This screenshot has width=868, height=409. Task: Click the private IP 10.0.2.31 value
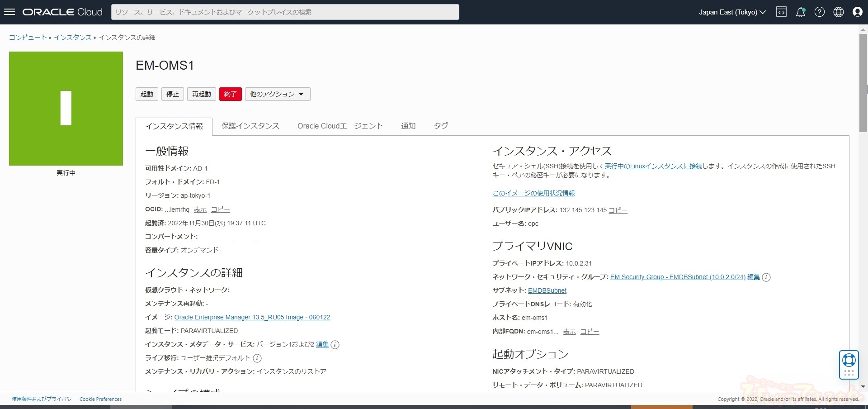coord(579,263)
